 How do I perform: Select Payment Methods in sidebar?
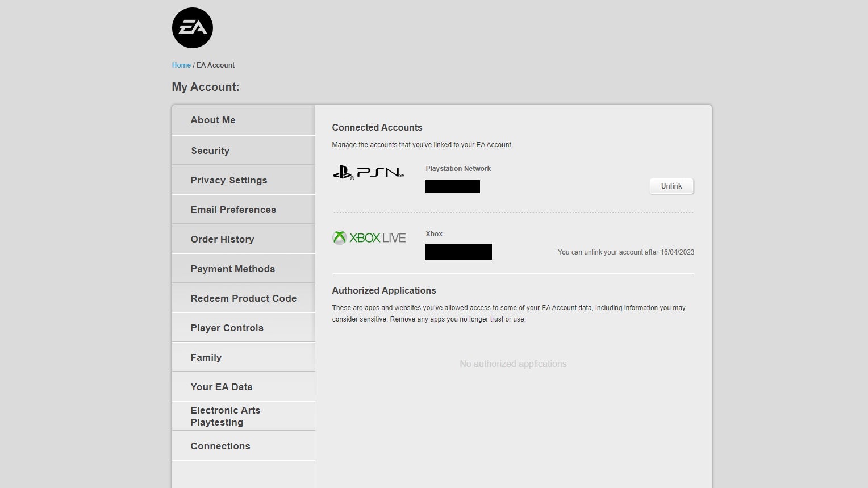pyautogui.click(x=233, y=269)
